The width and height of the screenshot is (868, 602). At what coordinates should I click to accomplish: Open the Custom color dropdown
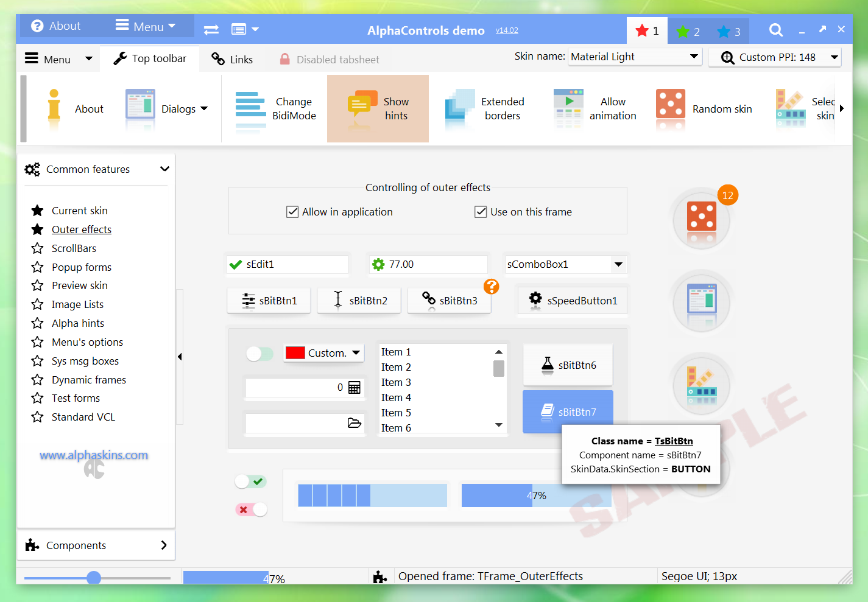[x=356, y=352]
